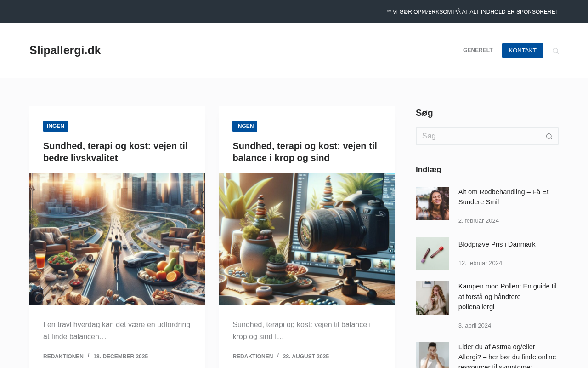Screen dimensions: 588x368
Task: Focus the Søg search input field
Action: pos(478,136)
